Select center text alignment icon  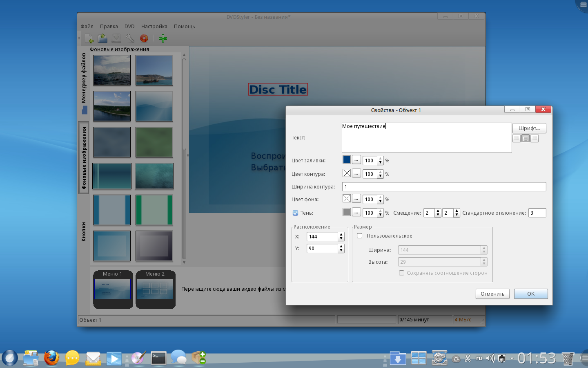(526, 139)
